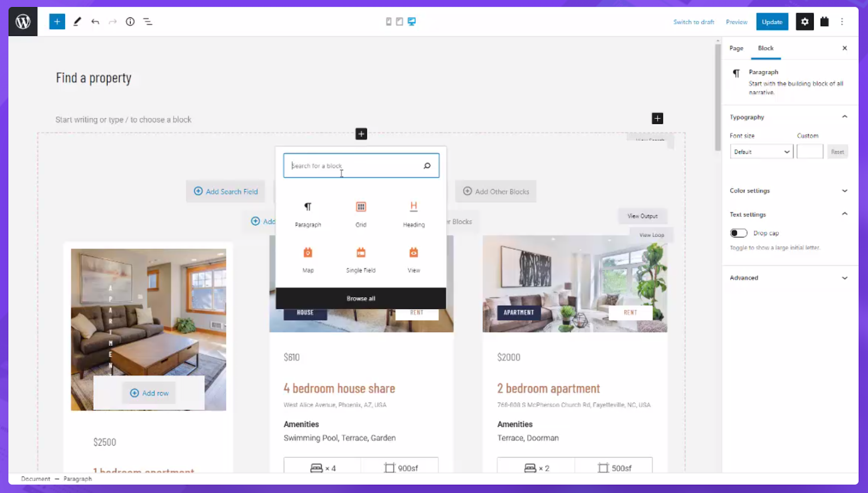Click the Update button
This screenshot has width=868, height=493.
[x=772, y=22]
